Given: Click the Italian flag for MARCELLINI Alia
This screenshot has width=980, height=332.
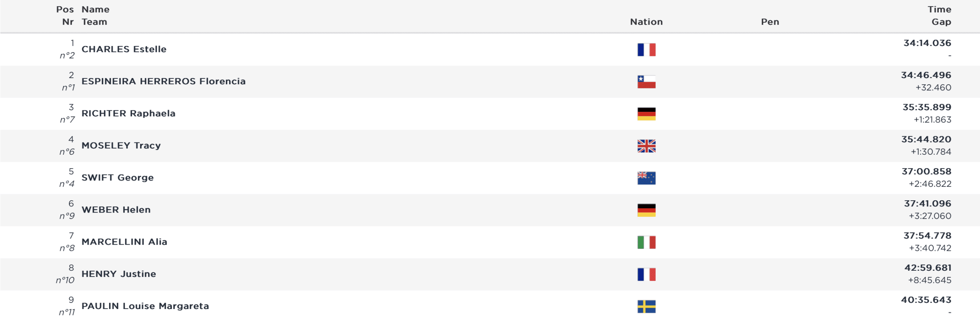Looking at the screenshot, I should [x=646, y=242].
